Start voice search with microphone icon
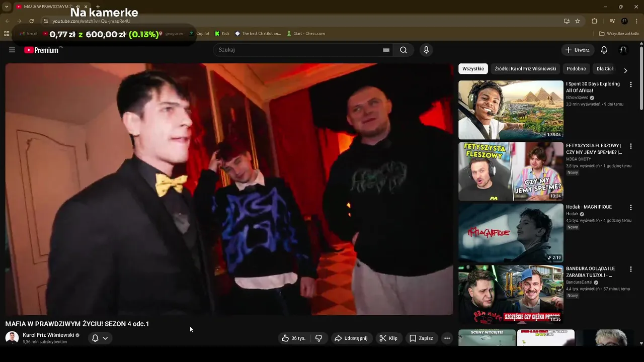The height and width of the screenshot is (362, 644). pos(426,50)
